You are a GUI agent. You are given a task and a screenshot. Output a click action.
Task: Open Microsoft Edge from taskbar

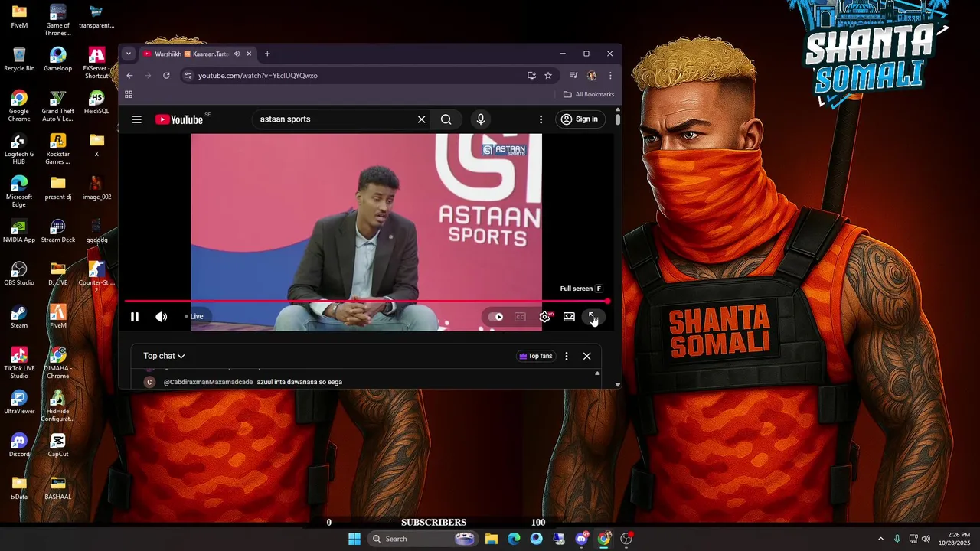[x=514, y=539]
